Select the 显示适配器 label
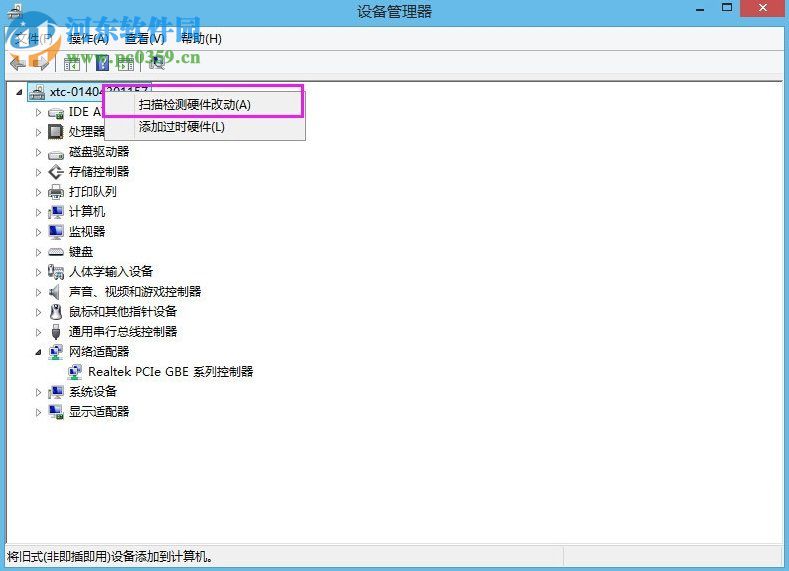Image resolution: width=789 pixels, height=571 pixels. coord(99,412)
